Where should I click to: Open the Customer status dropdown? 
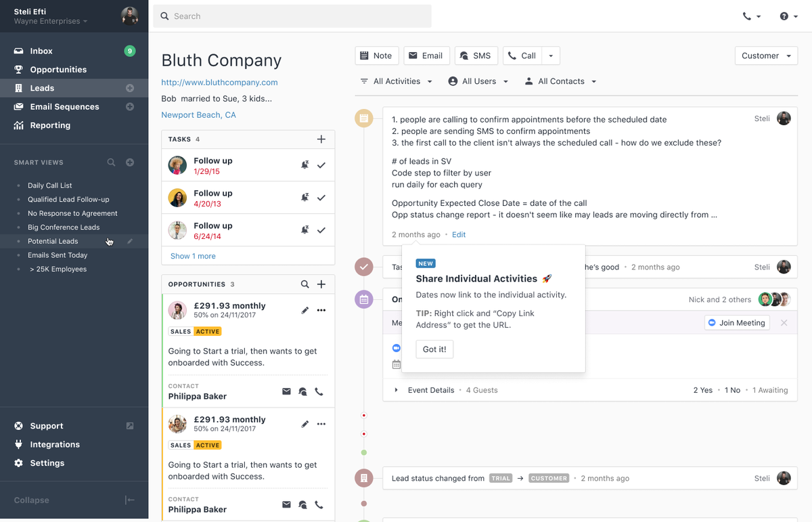pos(767,56)
